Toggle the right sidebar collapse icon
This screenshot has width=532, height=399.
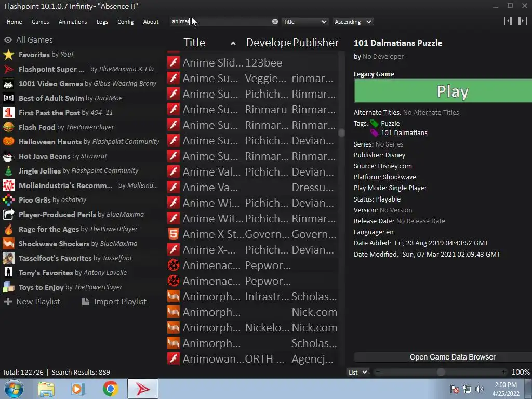523,21
